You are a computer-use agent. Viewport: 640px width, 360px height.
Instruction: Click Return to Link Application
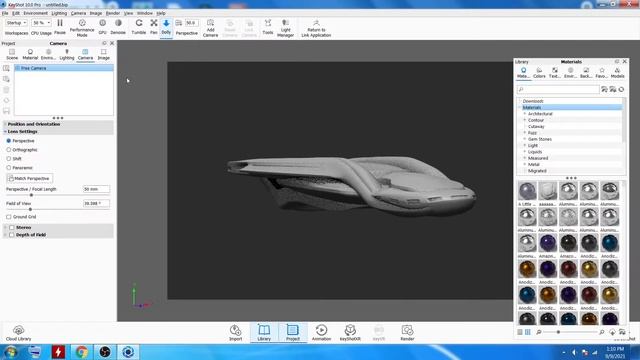tap(316, 27)
